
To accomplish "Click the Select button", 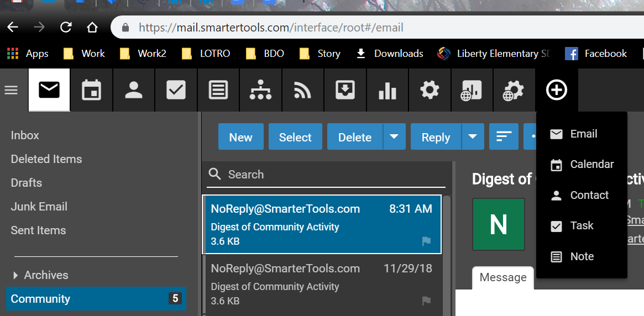I will [295, 137].
